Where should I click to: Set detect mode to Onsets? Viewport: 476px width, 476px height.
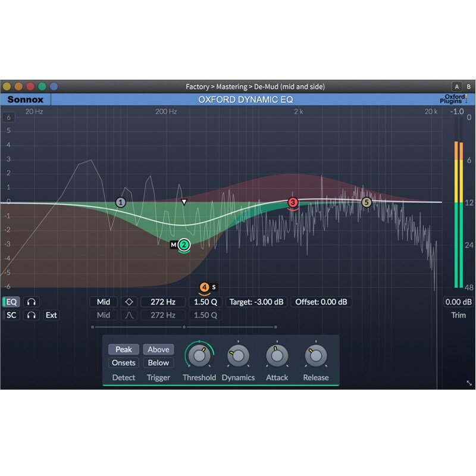(124, 363)
